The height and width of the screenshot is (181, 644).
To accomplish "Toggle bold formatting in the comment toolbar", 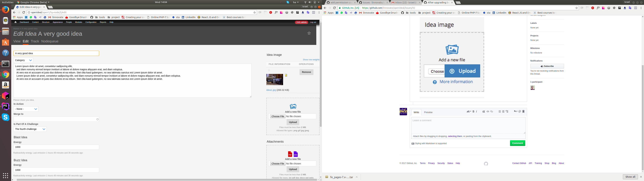I will 473,111.
